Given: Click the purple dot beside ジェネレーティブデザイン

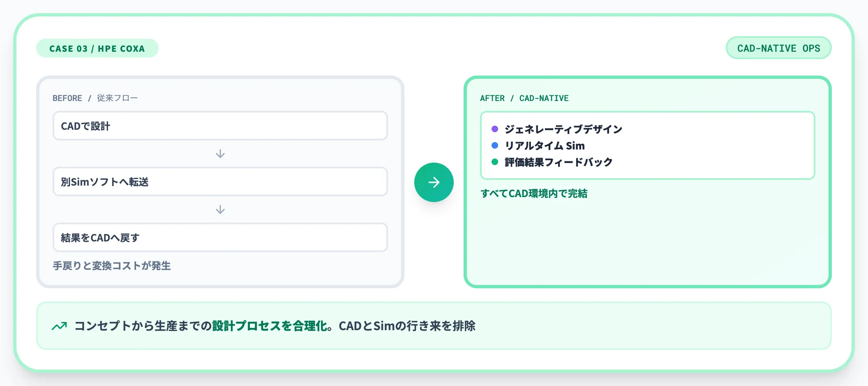Looking at the screenshot, I should coord(495,129).
